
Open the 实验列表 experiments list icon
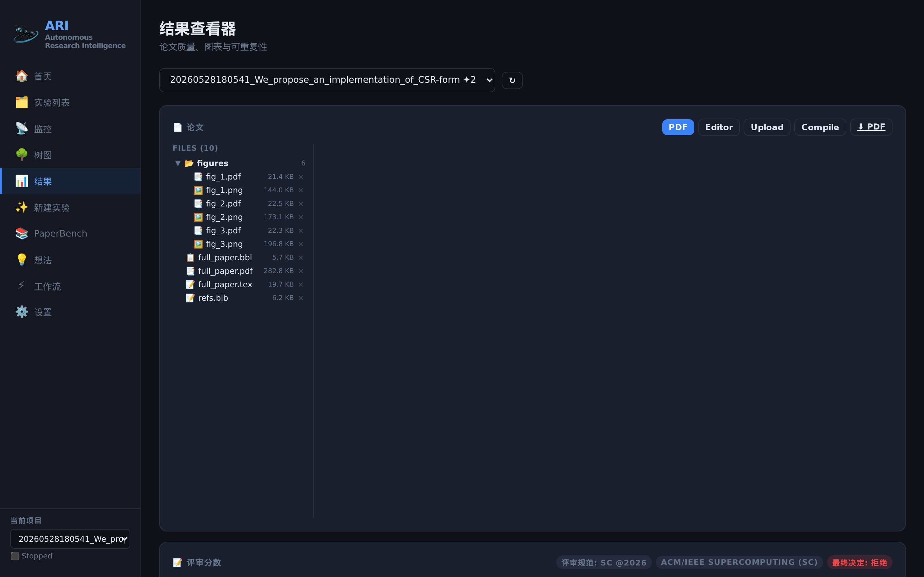(22, 102)
